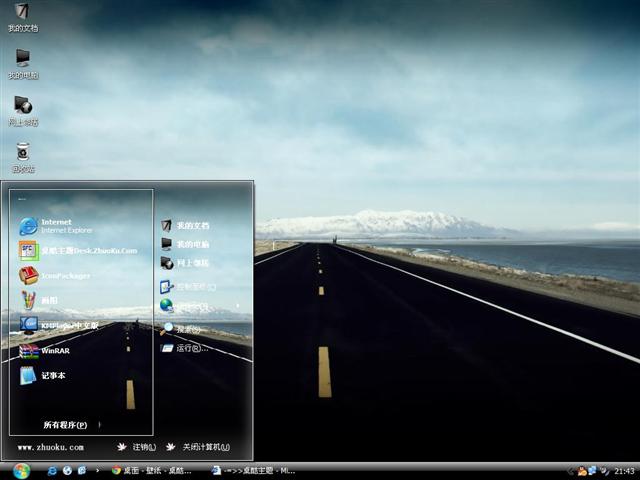Open My Computer (我的电脑) desktop icon

point(22,61)
